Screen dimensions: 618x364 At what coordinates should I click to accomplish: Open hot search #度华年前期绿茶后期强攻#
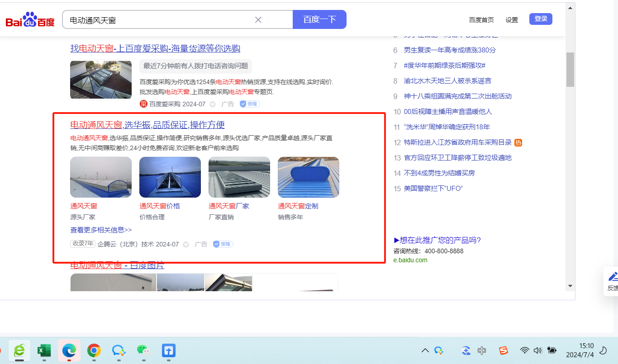point(445,66)
